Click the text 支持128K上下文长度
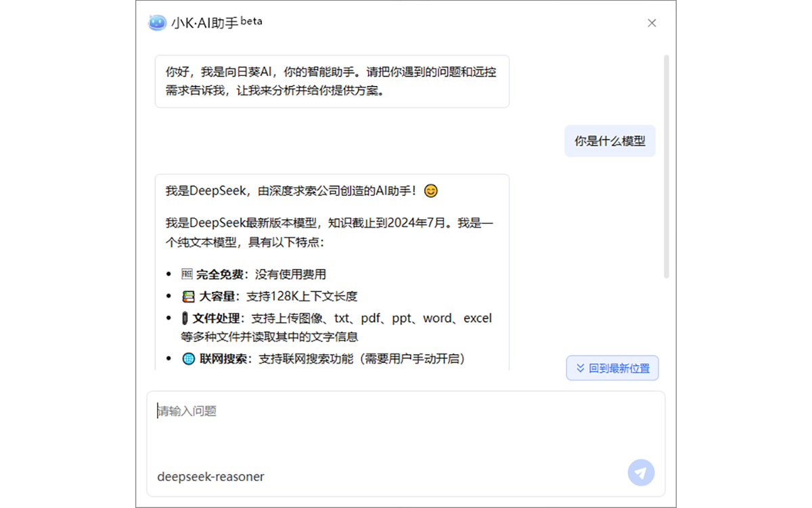This screenshot has width=812, height=508. 302,296
